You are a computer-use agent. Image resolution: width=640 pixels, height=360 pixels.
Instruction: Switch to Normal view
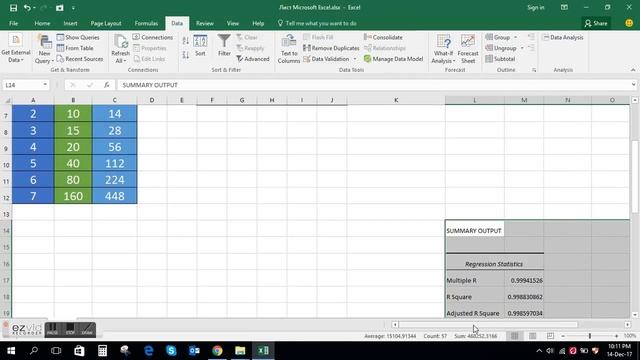(514, 336)
